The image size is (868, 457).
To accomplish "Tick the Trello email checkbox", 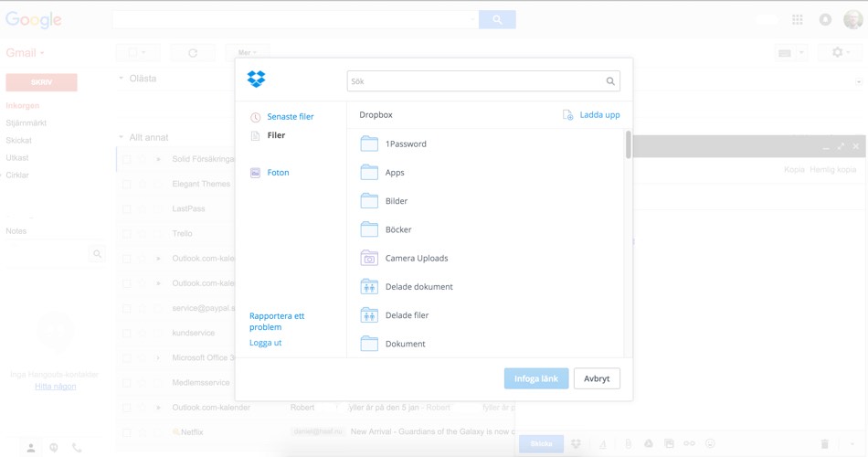I will (127, 234).
